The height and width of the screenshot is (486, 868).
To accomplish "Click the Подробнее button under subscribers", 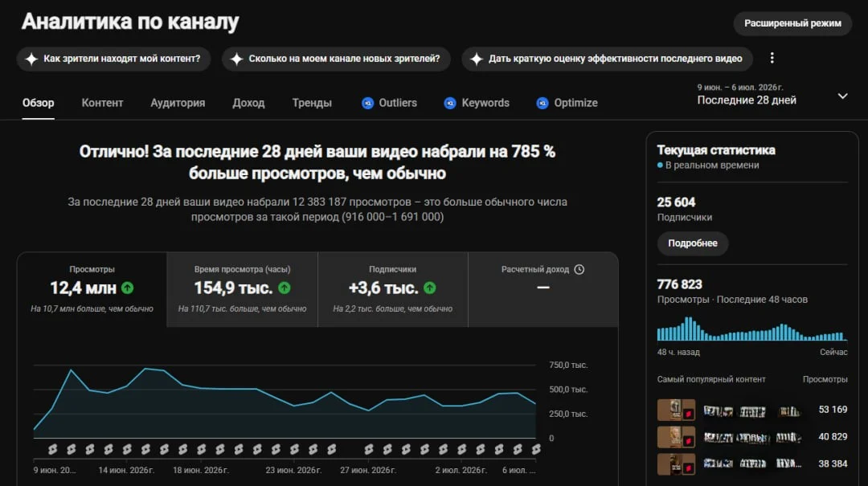I will coord(693,243).
